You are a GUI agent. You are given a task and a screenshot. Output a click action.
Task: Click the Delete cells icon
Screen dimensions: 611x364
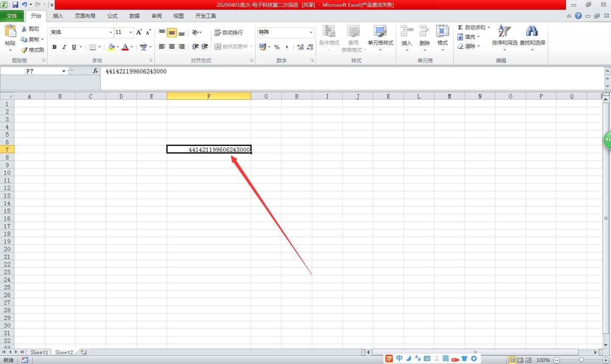pyautogui.click(x=424, y=31)
